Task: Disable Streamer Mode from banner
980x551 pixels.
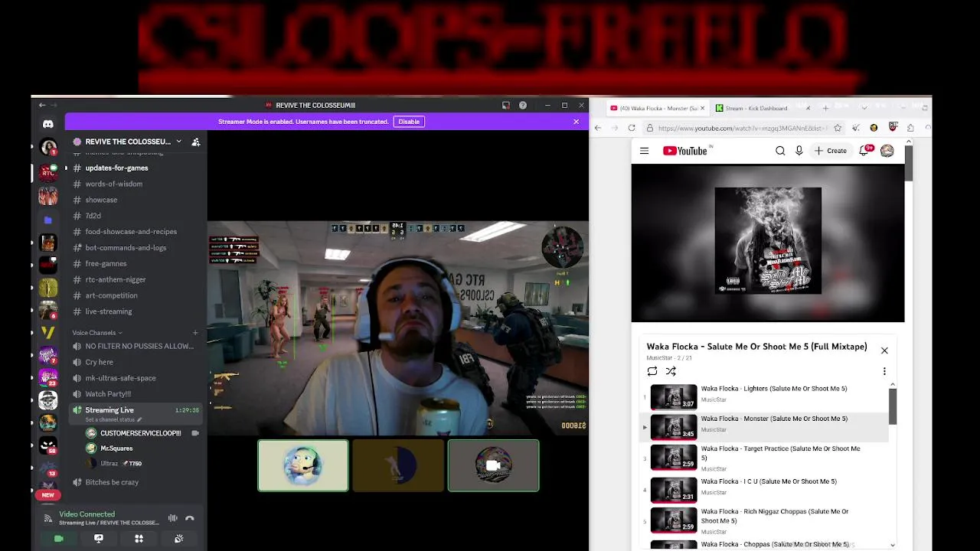Action: 409,122
